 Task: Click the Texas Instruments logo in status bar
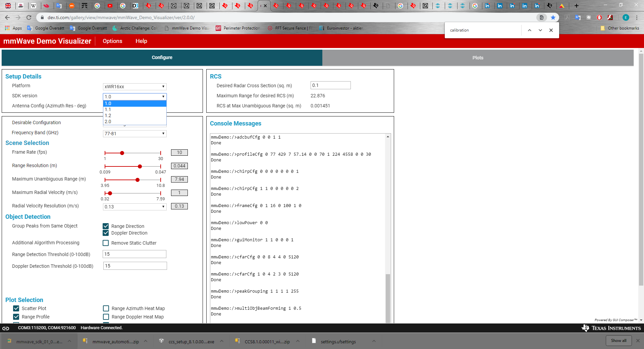tap(611, 328)
